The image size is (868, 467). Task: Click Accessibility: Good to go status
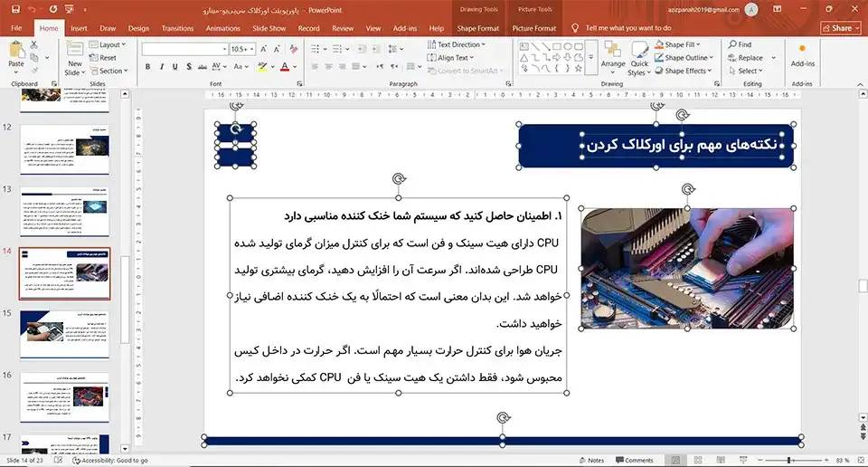(110, 461)
